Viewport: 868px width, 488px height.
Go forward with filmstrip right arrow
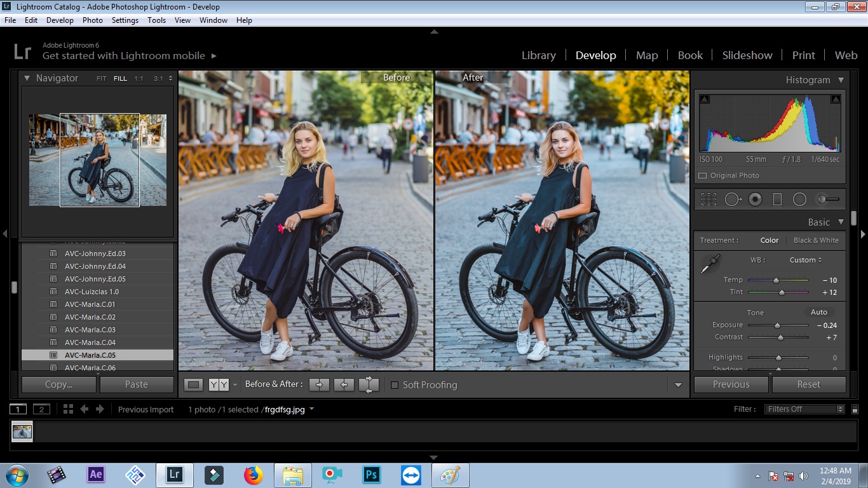pyautogui.click(x=100, y=409)
